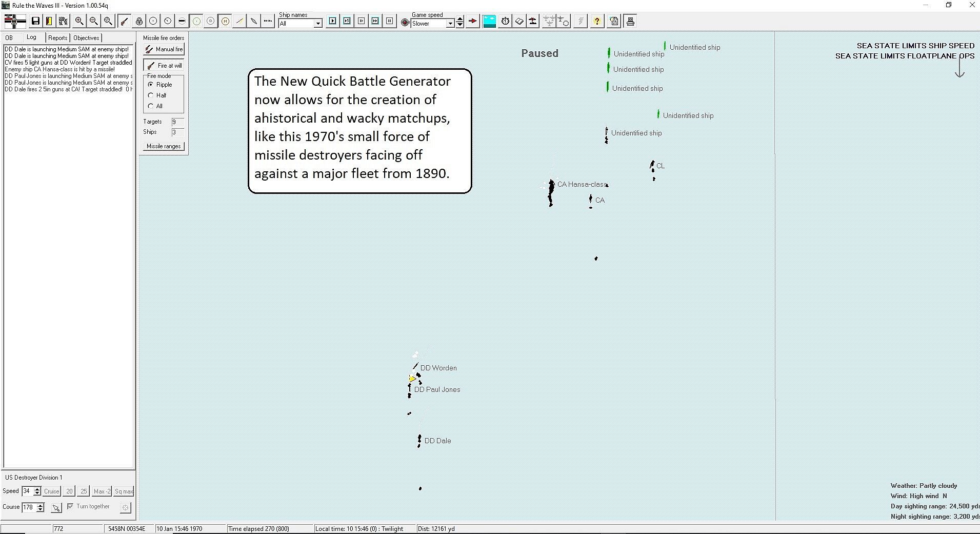Click the Course value spinner arrows

click(x=41, y=507)
